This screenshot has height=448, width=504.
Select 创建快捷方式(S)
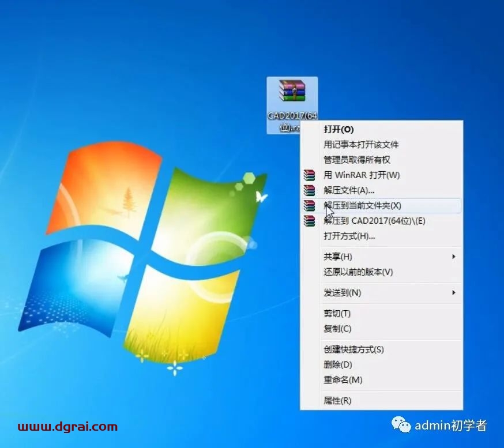[381, 349]
